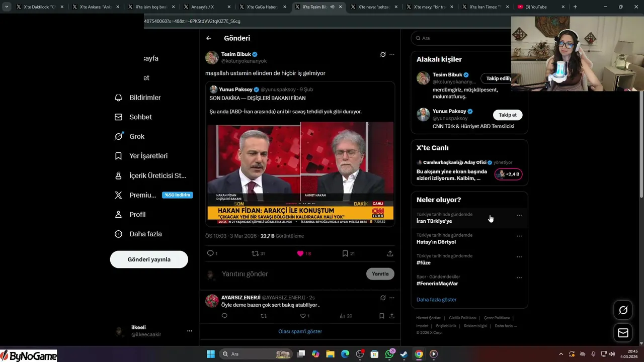Open Steam from the taskbar
This screenshot has height=362, width=644.
coord(404,354)
